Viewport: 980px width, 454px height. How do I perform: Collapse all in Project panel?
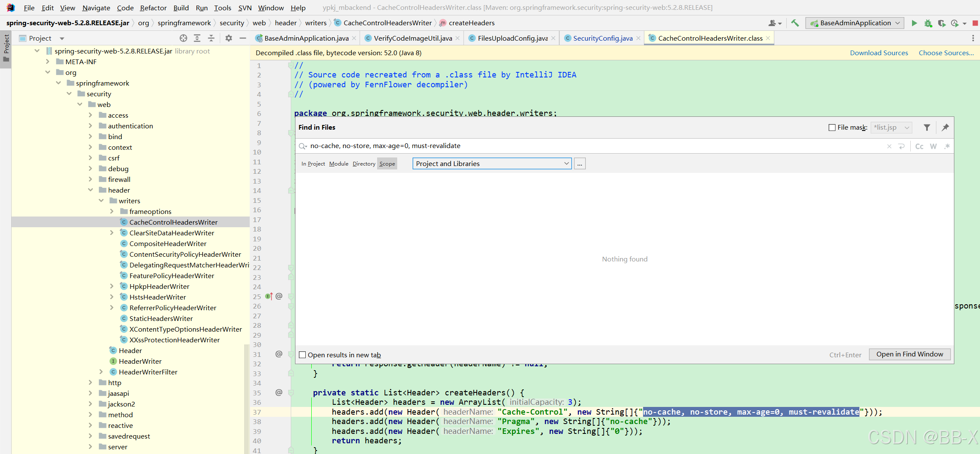(x=211, y=38)
